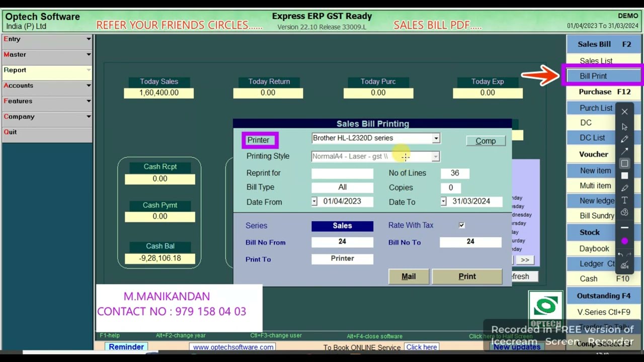
Task: Close the screen annotation toolbar
Action: coord(624,112)
